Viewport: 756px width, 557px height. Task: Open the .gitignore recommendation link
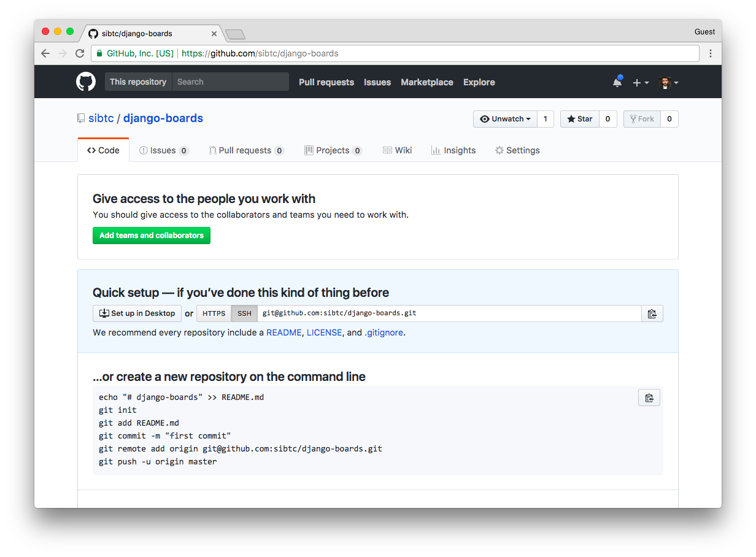(x=384, y=332)
